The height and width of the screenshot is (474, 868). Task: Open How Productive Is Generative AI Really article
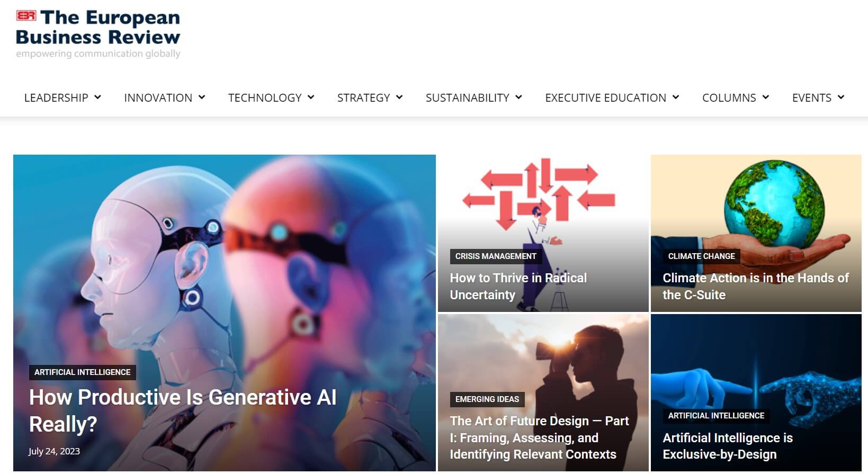(x=183, y=410)
